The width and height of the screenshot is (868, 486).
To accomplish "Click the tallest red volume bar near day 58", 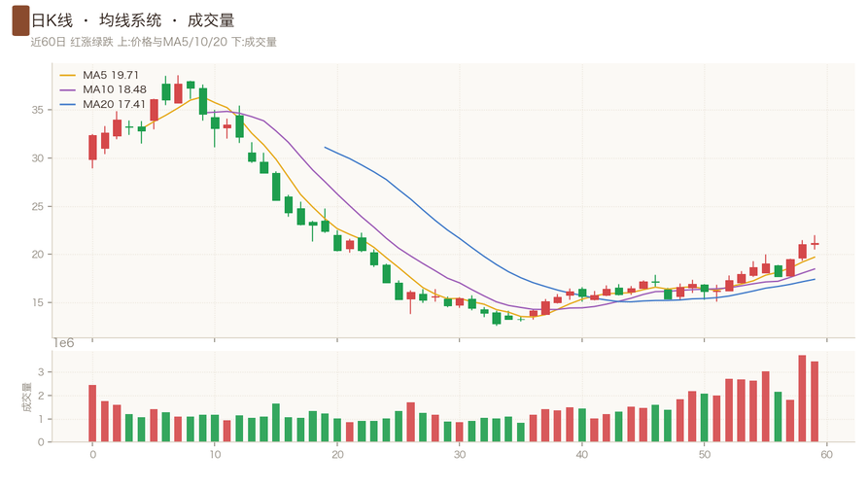I will pos(802,399).
